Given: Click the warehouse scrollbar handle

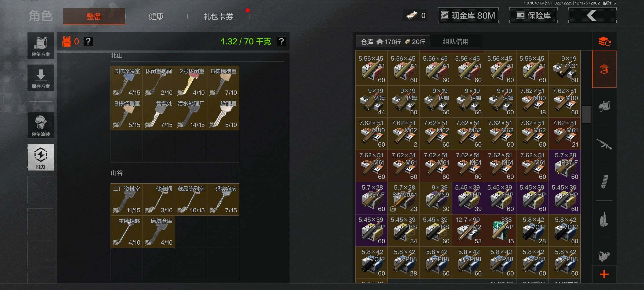Looking at the screenshot, I should click(x=586, y=114).
